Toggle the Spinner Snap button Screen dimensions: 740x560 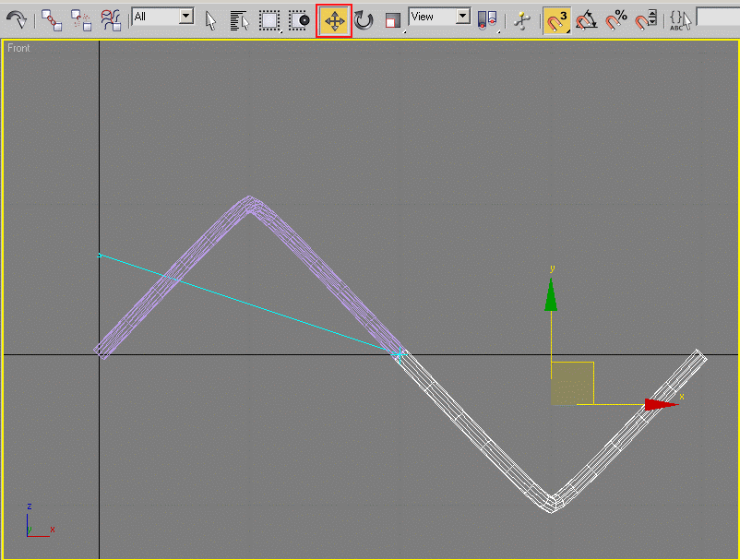[x=645, y=21]
